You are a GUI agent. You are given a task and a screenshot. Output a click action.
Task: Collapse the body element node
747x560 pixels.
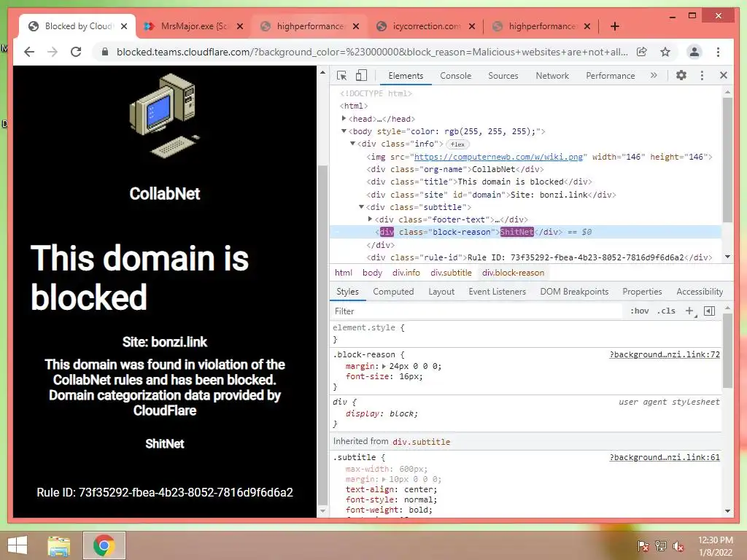[x=344, y=131]
